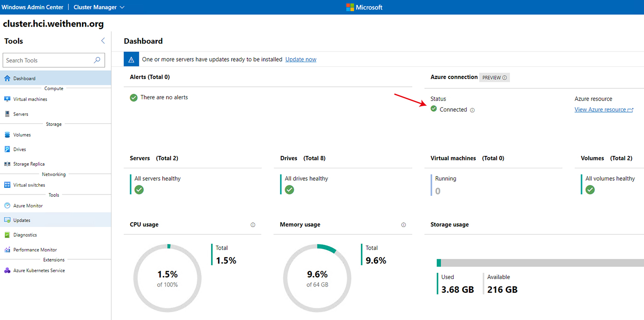This screenshot has width=644, height=320.
Task: Click the Storage Replica icon
Action: click(7, 164)
